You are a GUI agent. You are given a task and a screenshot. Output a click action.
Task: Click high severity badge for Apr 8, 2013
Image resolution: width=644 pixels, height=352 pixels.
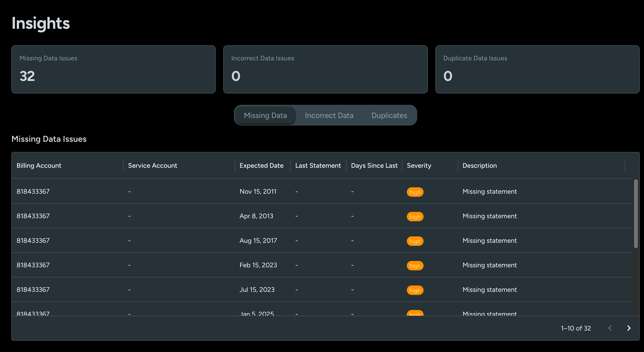pyautogui.click(x=415, y=216)
